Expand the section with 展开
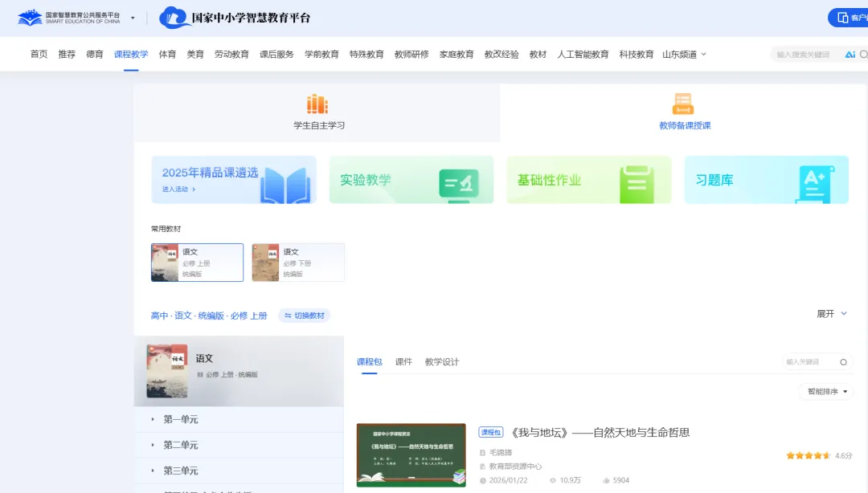 point(832,314)
